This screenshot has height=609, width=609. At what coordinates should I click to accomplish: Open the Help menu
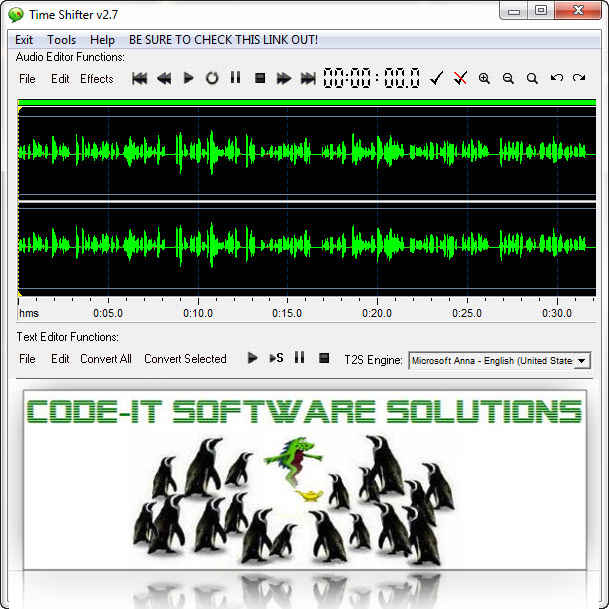pyautogui.click(x=102, y=40)
